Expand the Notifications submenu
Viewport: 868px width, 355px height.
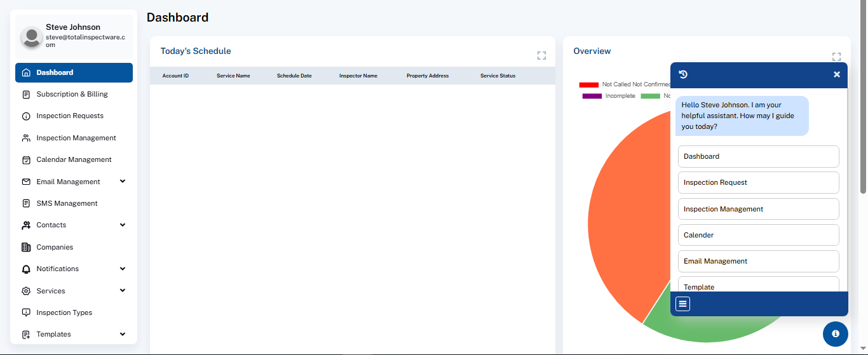coord(123,269)
